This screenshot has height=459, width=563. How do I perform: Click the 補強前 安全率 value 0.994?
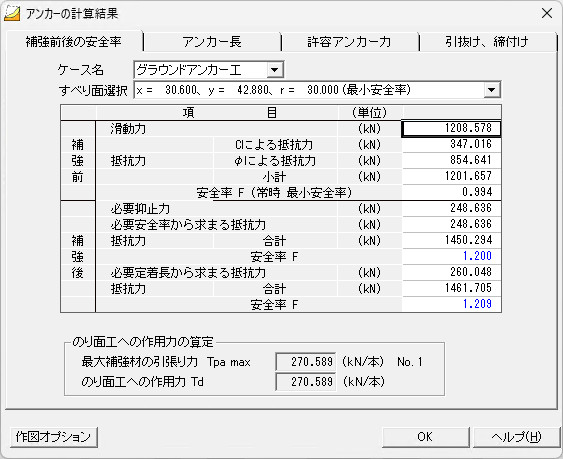pyautogui.click(x=451, y=192)
